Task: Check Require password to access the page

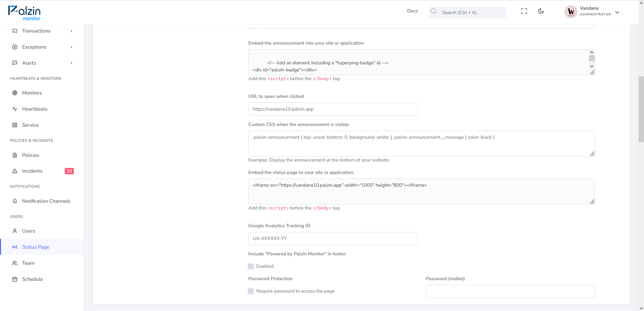Action: coord(251,291)
